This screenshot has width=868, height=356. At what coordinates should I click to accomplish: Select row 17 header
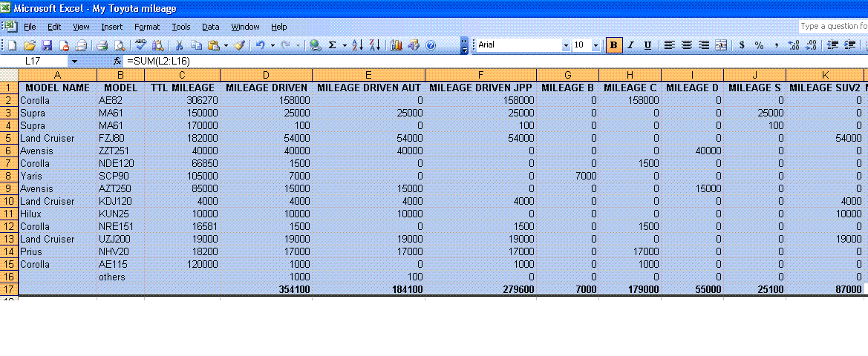tap(9, 289)
